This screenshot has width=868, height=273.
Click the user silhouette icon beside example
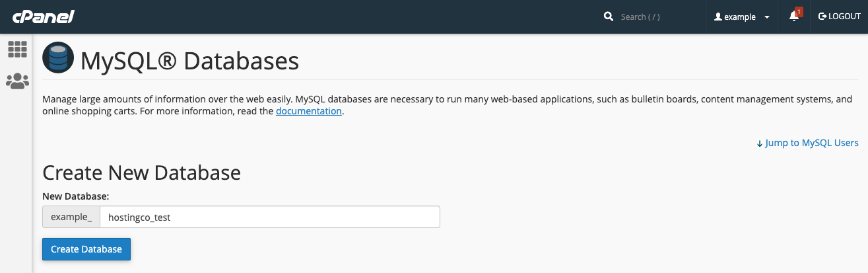tap(718, 17)
